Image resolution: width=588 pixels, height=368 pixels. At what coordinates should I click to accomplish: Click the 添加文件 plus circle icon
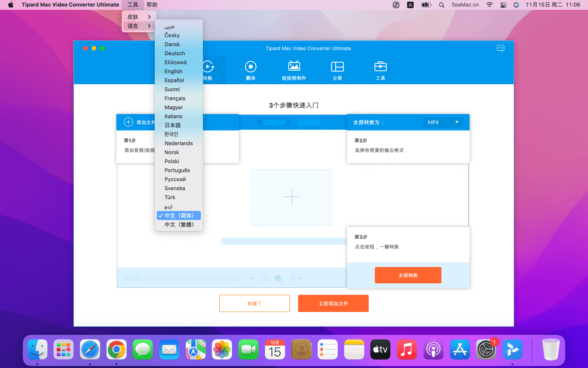coord(128,122)
